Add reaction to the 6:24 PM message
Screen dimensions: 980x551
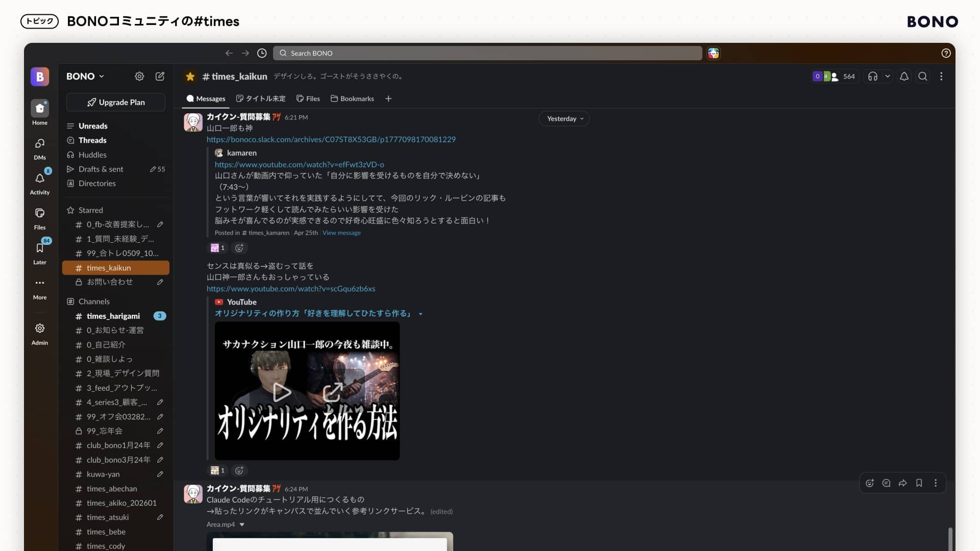click(x=870, y=483)
